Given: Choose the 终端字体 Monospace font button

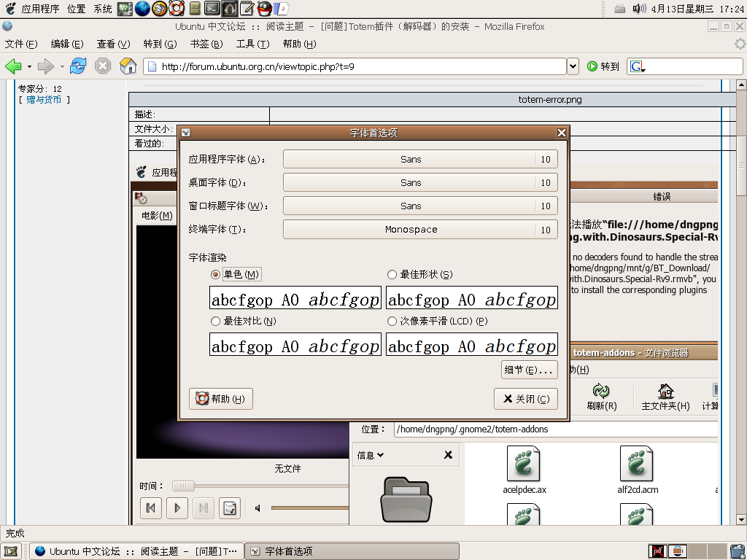Looking at the screenshot, I should point(420,230).
